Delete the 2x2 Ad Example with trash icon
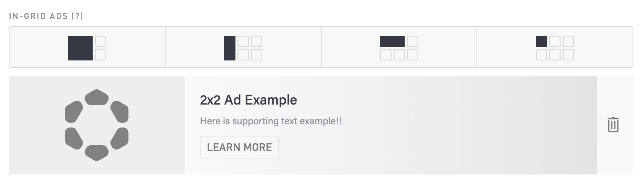Viewport: 644px width, 184px height. click(613, 125)
